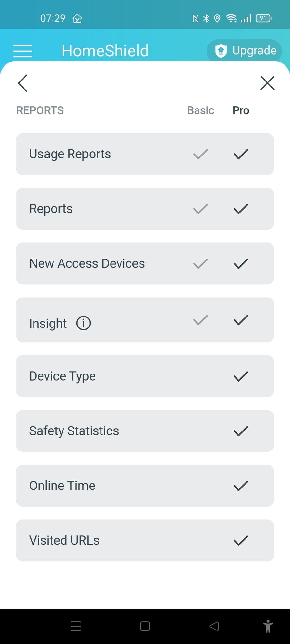Tap the accessibility figure icon
This screenshot has width=290, height=644.
(268, 626)
